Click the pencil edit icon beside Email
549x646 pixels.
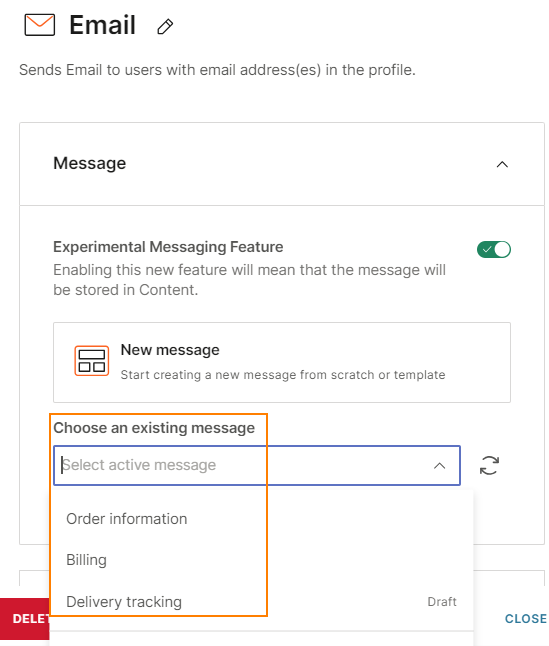point(165,27)
